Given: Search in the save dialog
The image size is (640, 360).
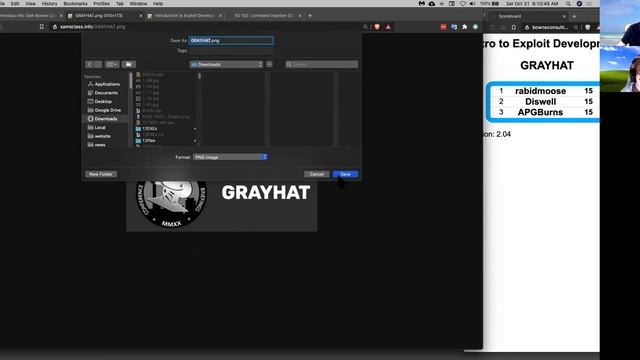Looking at the screenshot, I should [x=322, y=64].
